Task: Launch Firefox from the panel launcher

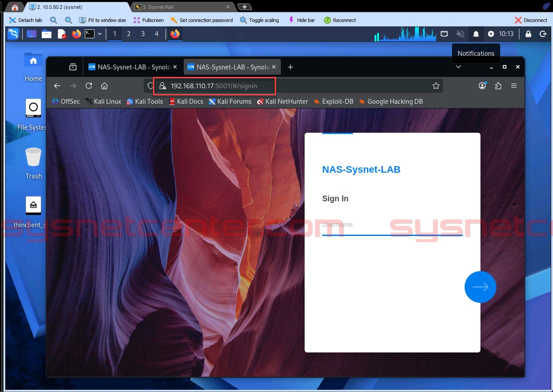Action: (76, 34)
